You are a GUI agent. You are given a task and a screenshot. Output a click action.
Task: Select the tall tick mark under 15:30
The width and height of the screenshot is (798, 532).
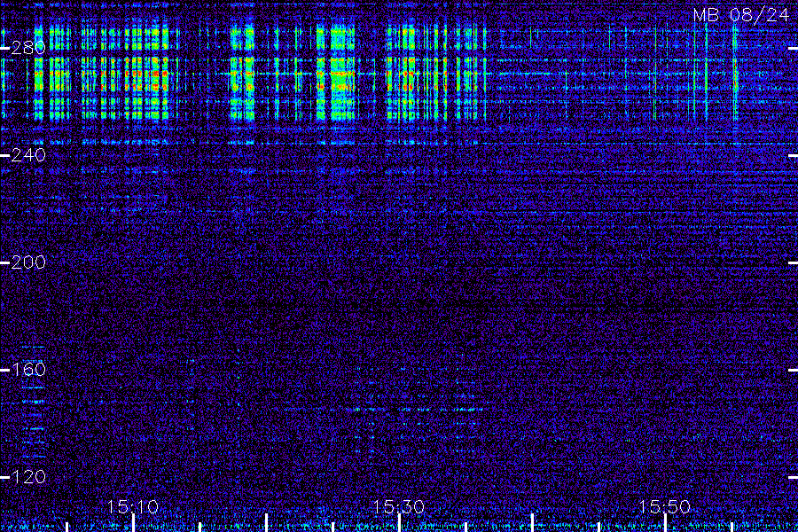pos(400,523)
